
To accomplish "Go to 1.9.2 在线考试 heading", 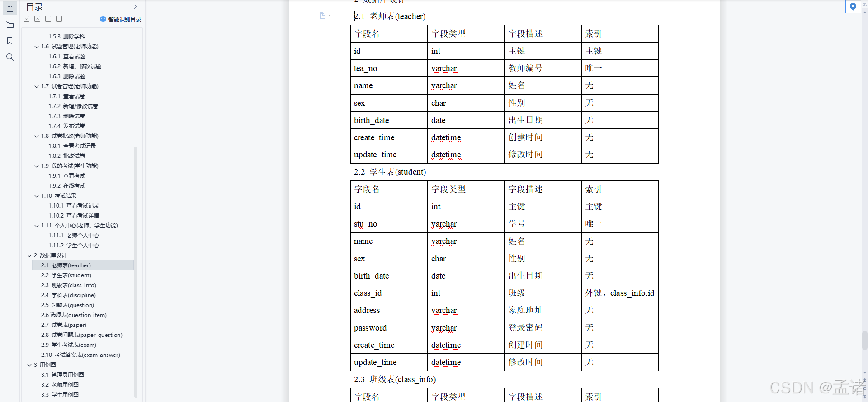I will [66, 186].
